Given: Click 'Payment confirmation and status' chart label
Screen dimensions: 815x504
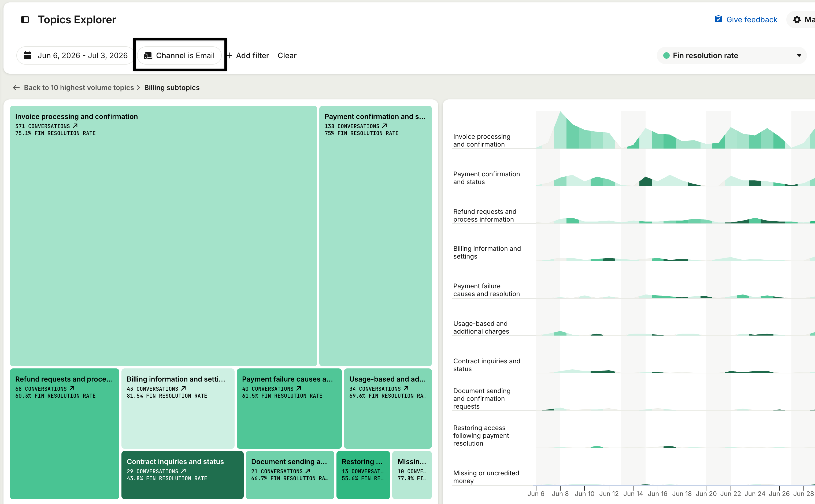Looking at the screenshot, I should (x=486, y=178).
